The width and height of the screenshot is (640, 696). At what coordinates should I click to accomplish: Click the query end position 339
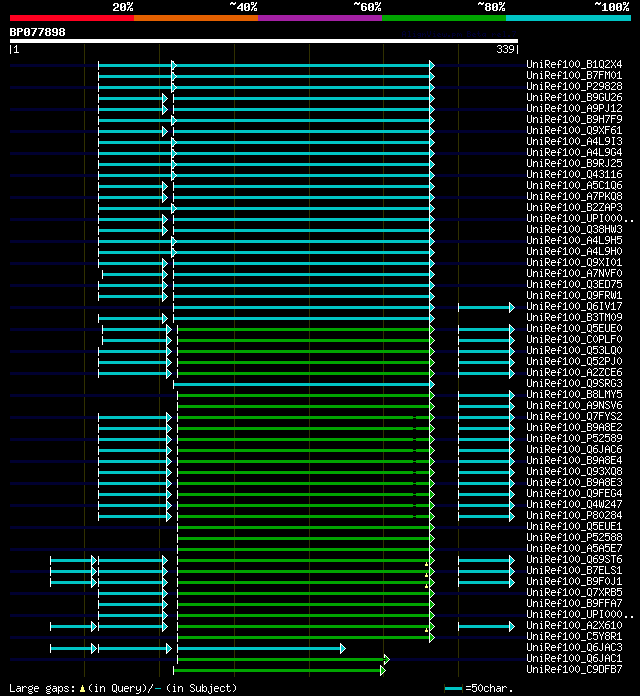click(x=505, y=49)
